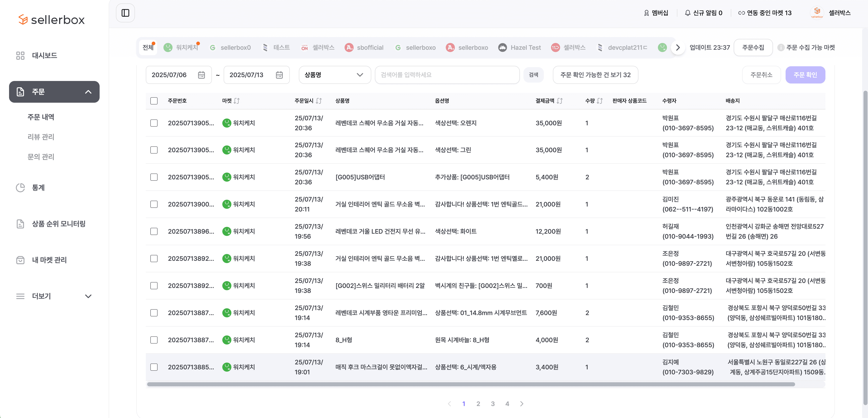Screen dimensions: 868x418
Task: Click the 연동 중인 마켓 link icon
Action: pyautogui.click(x=741, y=13)
